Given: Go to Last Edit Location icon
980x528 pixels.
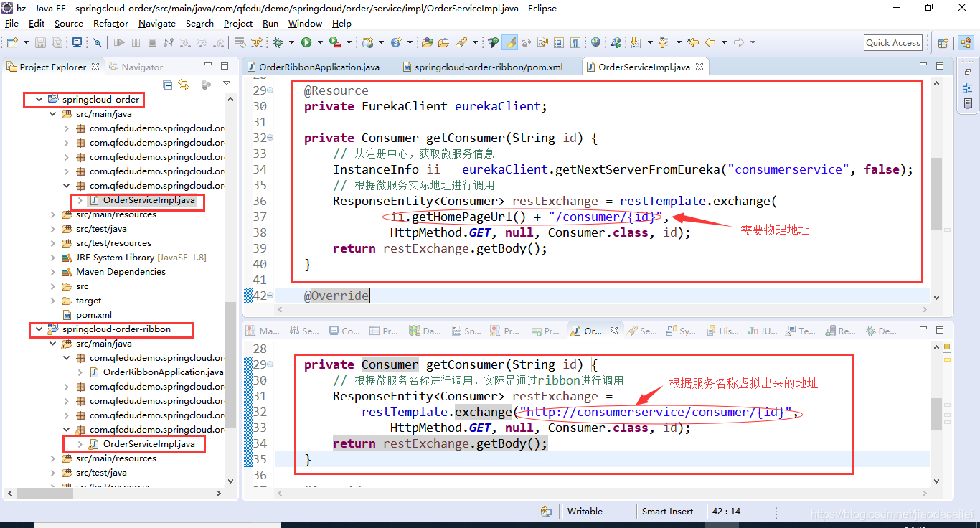Looking at the screenshot, I should [692, 42].
